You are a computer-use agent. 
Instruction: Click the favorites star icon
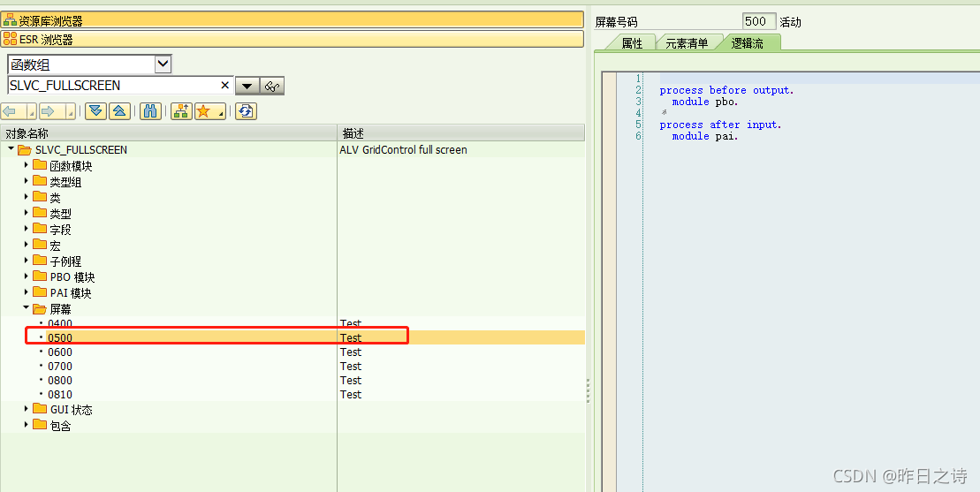tap(203, 111)
